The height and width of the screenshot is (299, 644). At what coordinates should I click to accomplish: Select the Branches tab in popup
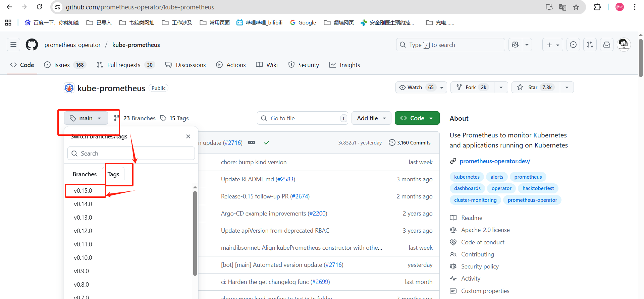85,174
